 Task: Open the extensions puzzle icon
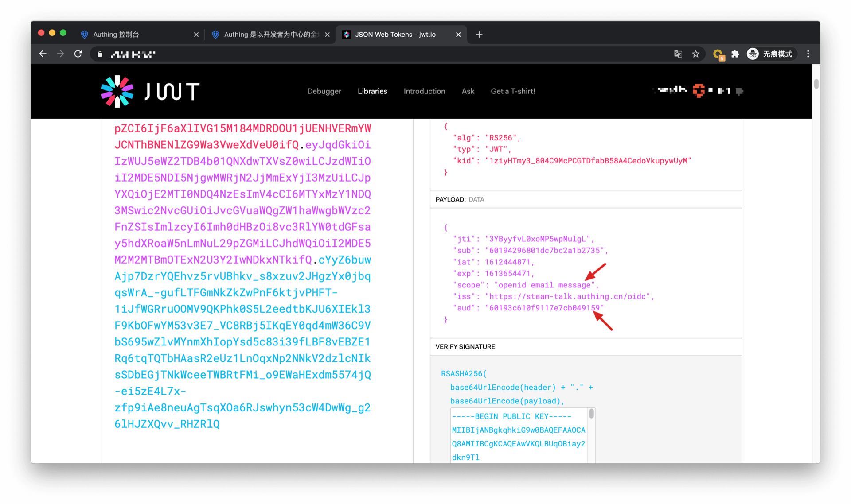pos(735,54)
